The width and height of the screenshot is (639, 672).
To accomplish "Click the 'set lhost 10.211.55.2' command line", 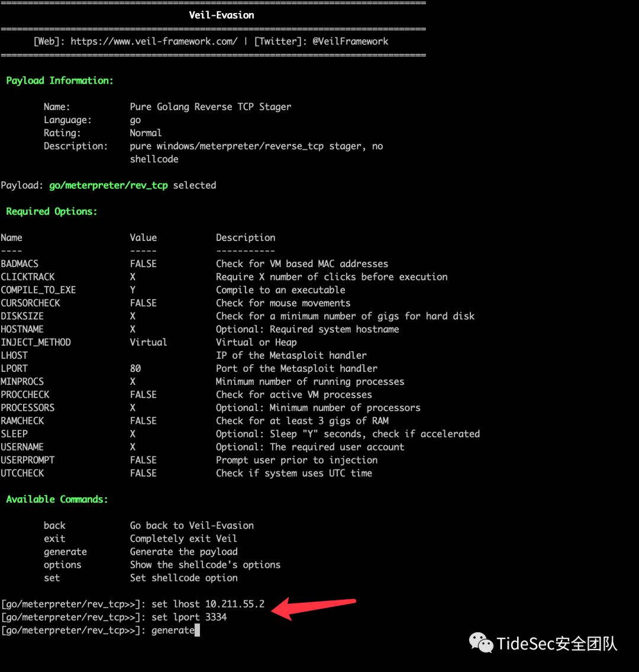I will [x=208, y=604].
